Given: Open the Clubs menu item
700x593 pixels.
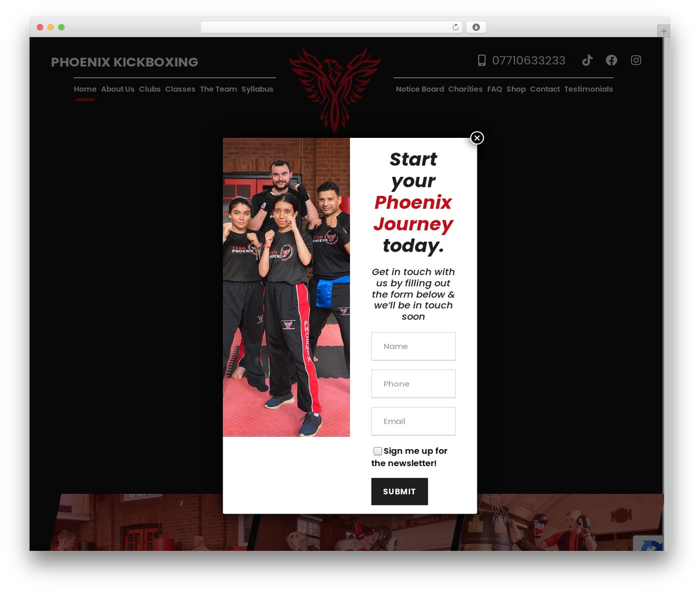Looking at the screenshot, I should [150, 89].
